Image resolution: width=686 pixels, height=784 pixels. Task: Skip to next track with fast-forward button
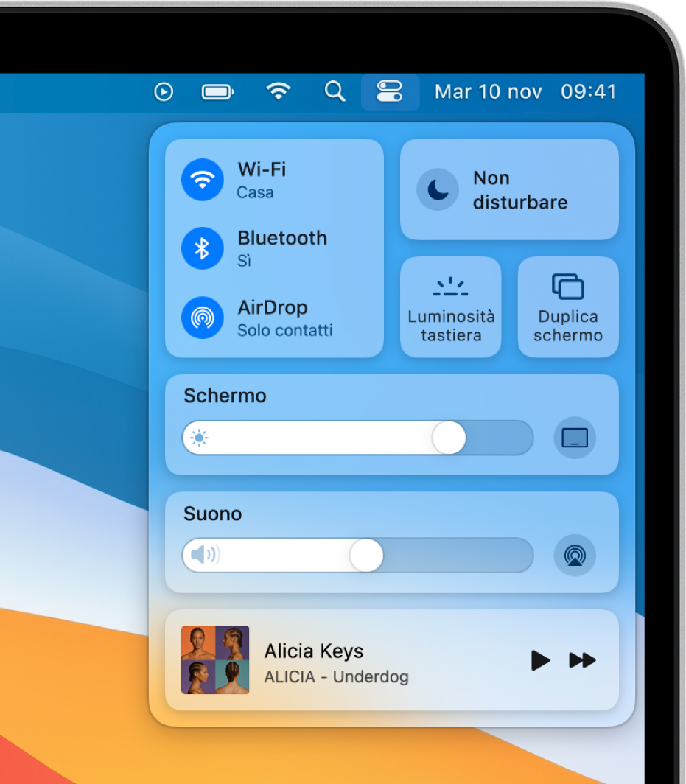click(x=583, y=661)
